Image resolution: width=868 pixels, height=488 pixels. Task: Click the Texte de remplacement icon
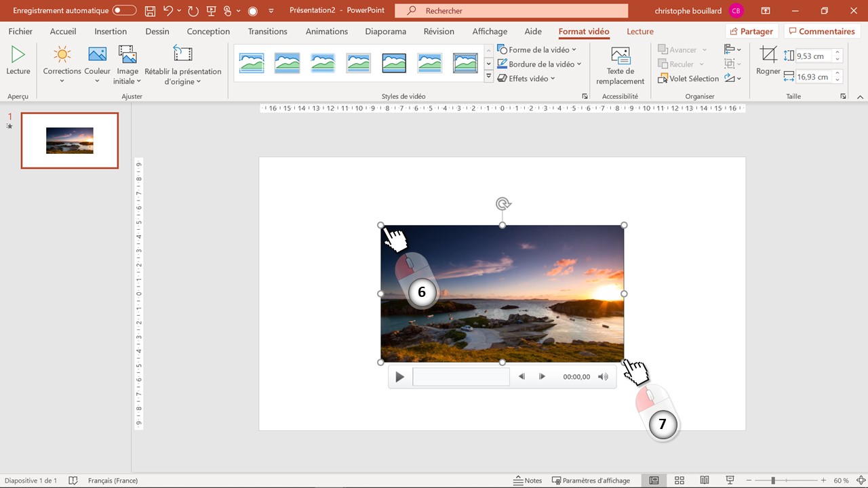(620, 56)
